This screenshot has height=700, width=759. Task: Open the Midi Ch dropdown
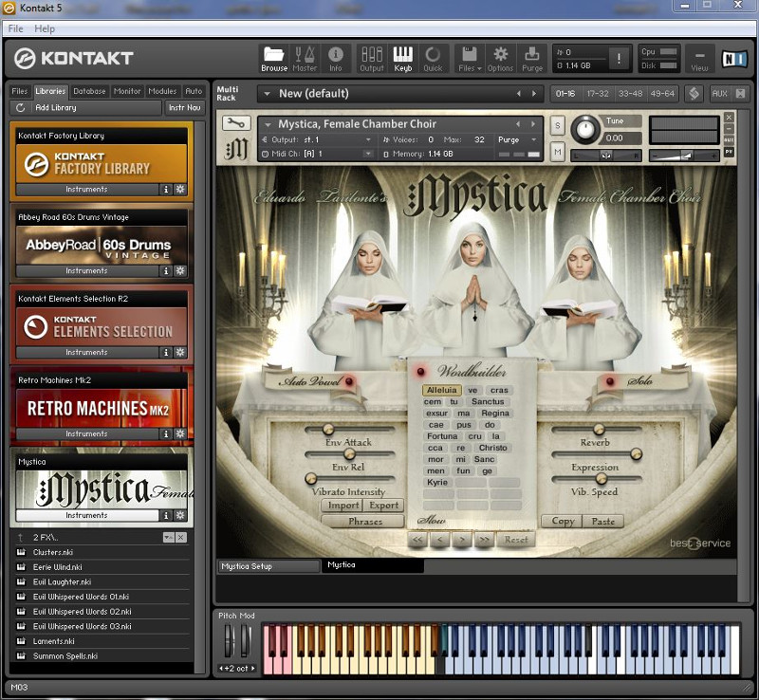point(368,154)
